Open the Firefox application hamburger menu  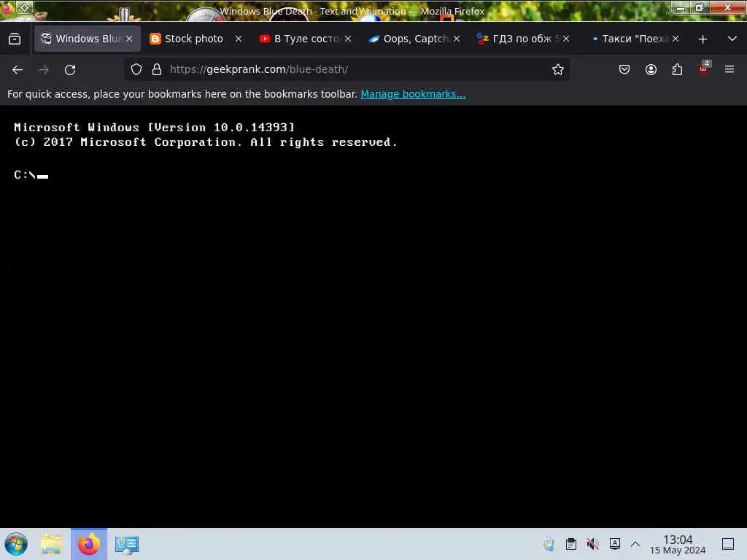click(729, 69)
